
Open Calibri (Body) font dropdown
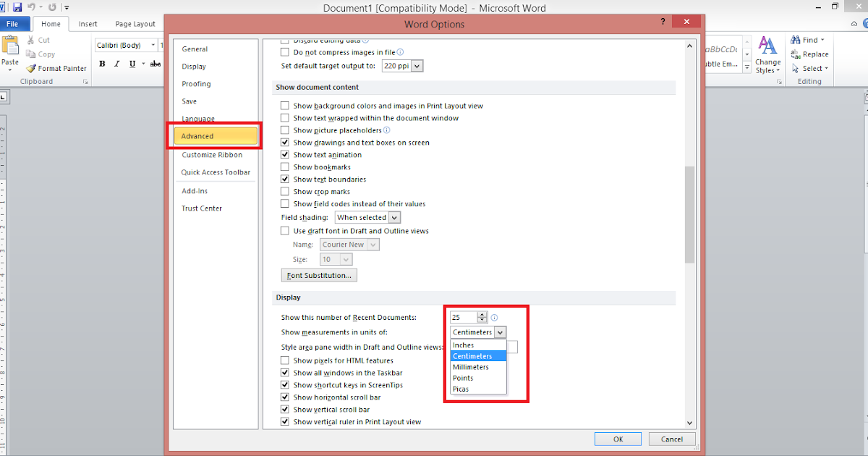click(x=153, y=46)
